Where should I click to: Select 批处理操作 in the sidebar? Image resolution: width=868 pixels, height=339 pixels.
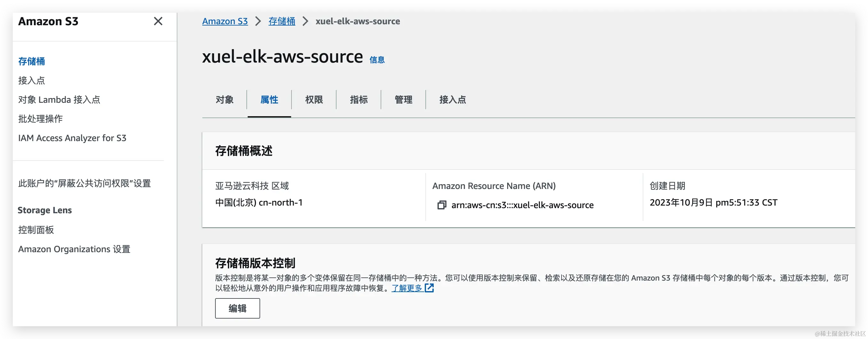[40, 119]
